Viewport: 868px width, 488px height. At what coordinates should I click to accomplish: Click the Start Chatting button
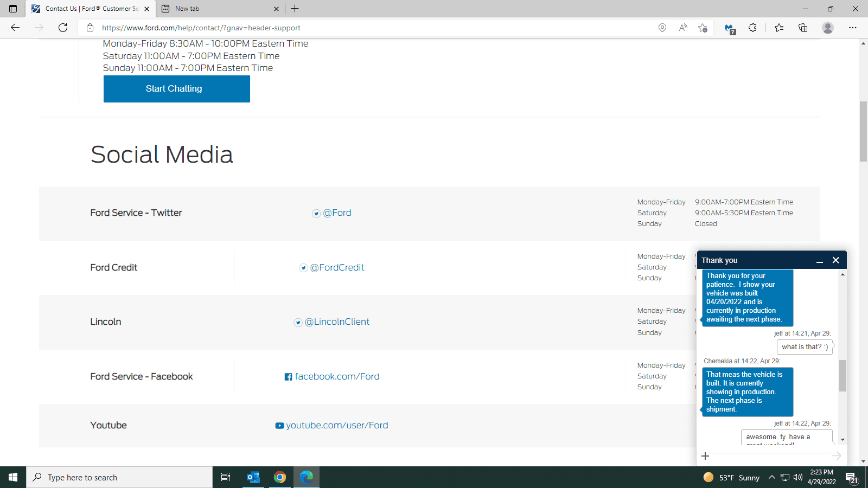coord(177,89)
